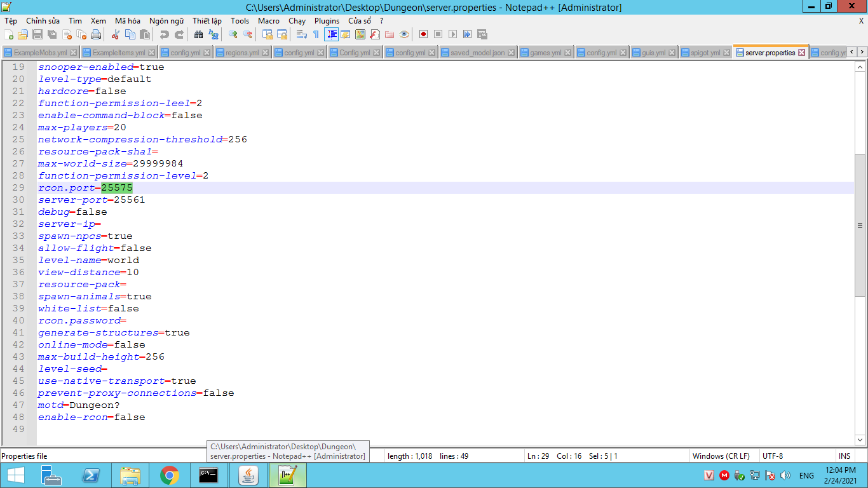868x488 pixels.
Task: Open the Macro menu
Action: pyautogui.click(x=268, y=21)
